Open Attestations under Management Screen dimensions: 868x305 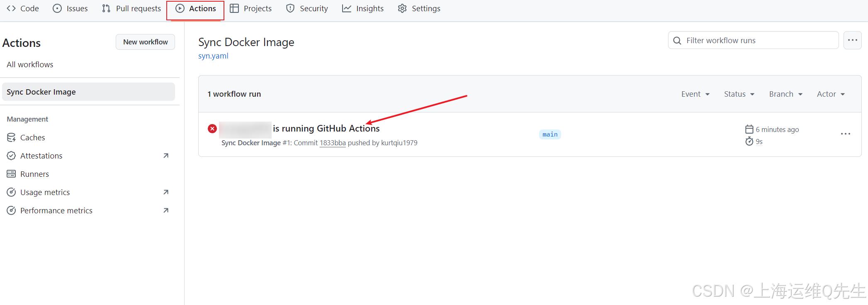point(41,156)
